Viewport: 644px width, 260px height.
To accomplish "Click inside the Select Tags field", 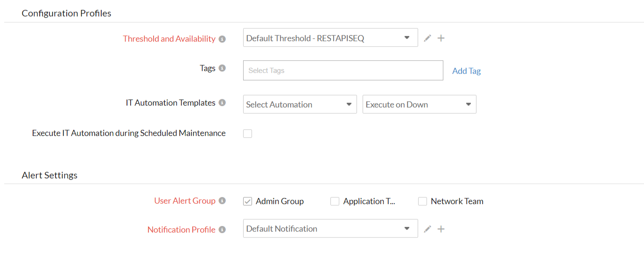I will (343, 70).
